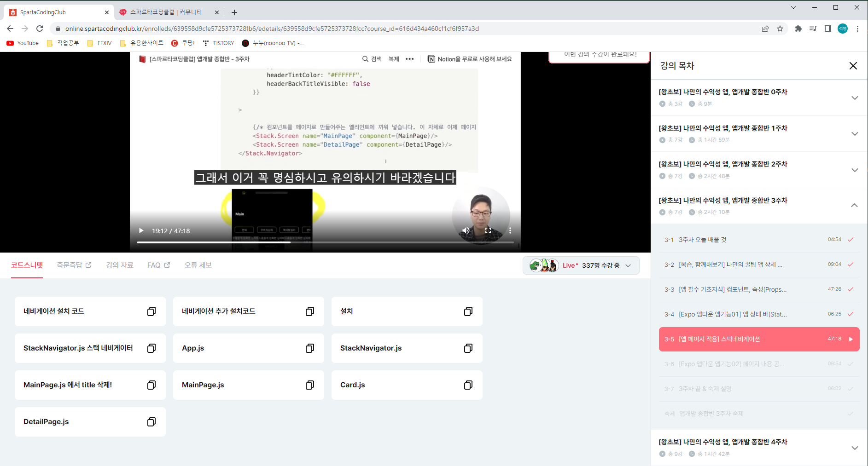Toggle completion check for lesson 3-6
868x466 pixels.
point(851,364)
